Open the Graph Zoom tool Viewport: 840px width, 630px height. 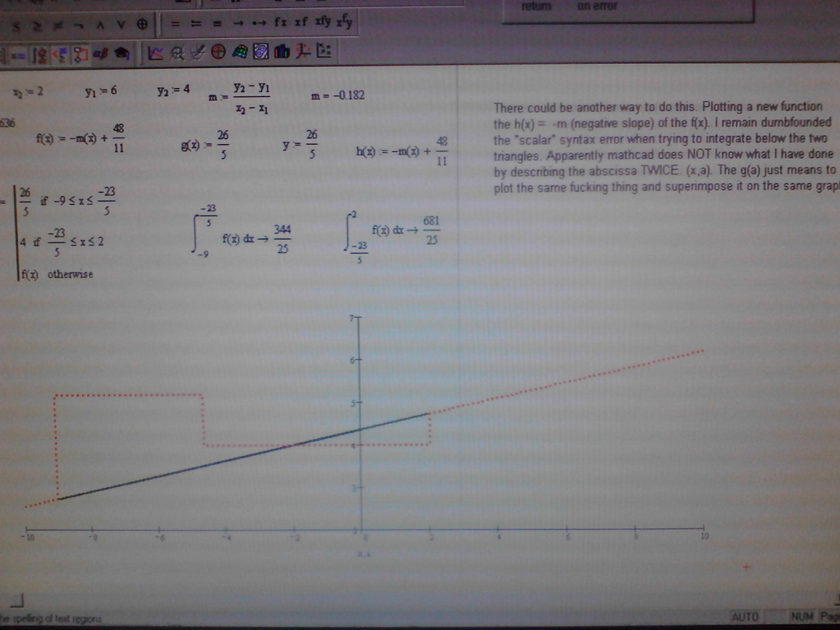(x=177, y=52)
